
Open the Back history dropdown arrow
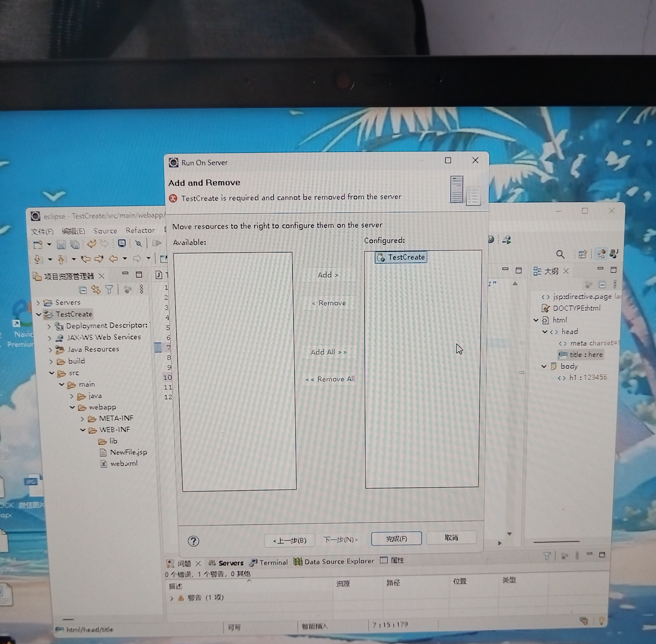click(125, 259)
